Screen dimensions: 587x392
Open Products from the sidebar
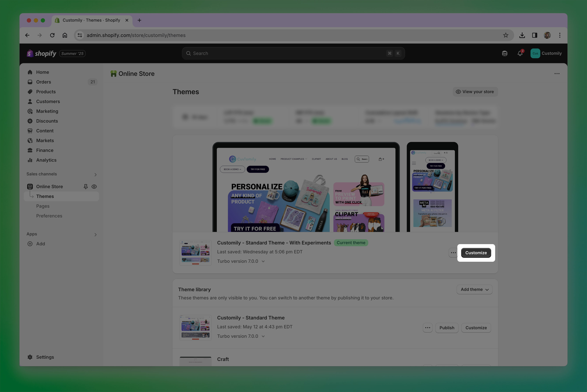46,92
